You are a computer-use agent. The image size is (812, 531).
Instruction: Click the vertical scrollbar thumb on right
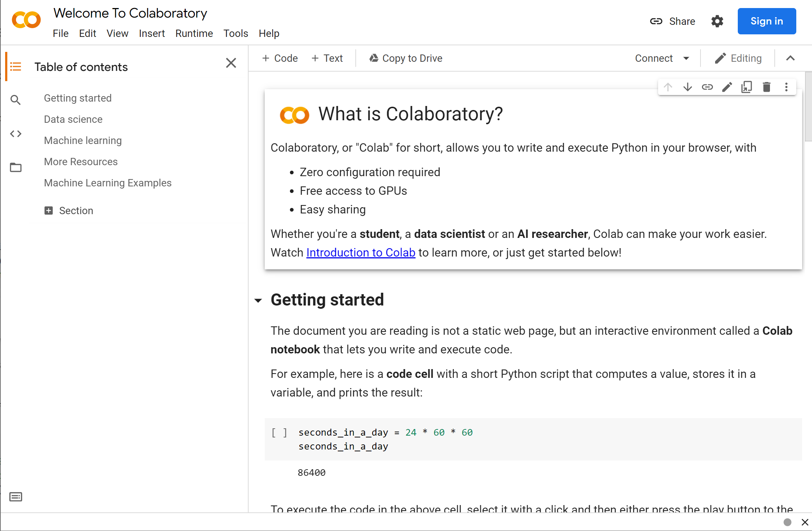coord(808,107)
